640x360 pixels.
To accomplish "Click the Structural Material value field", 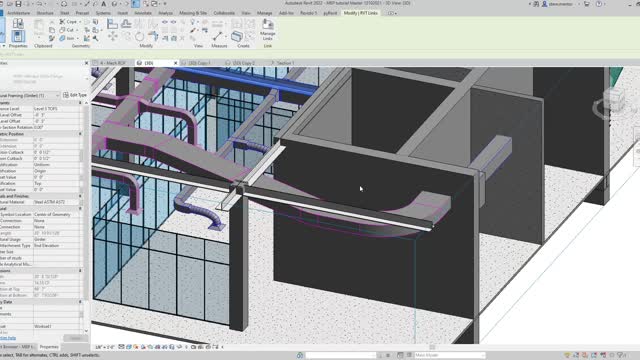I will (57, 202).
